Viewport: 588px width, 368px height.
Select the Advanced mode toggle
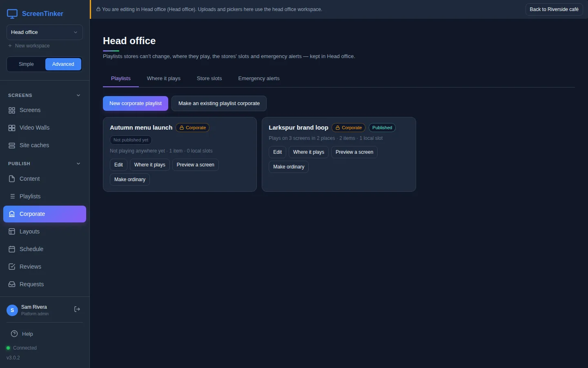click(x=63, y=64)
